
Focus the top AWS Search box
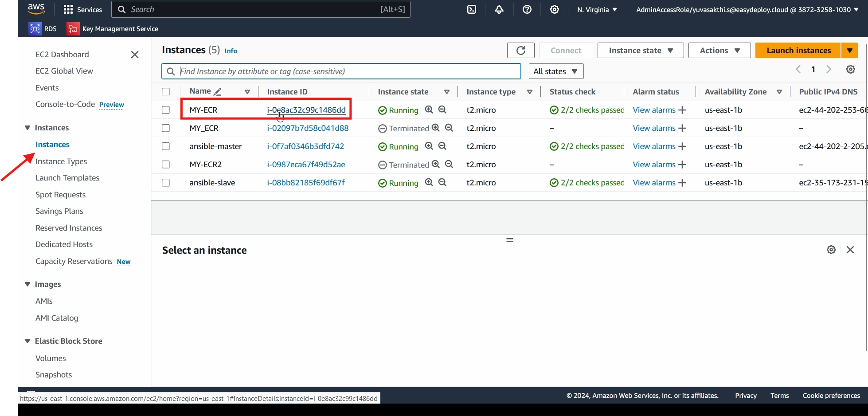point(261,9)
